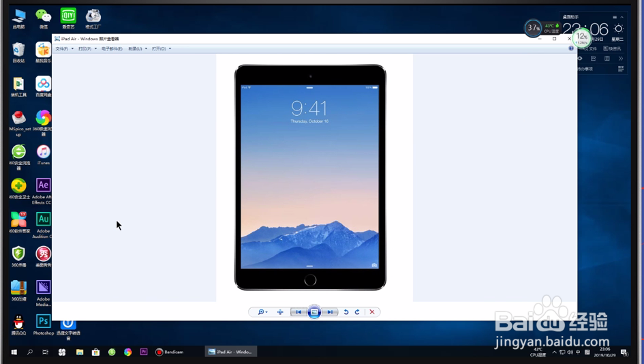Open the WeChat desktop icon
The image size is (644, 364).
pos(44,19)
